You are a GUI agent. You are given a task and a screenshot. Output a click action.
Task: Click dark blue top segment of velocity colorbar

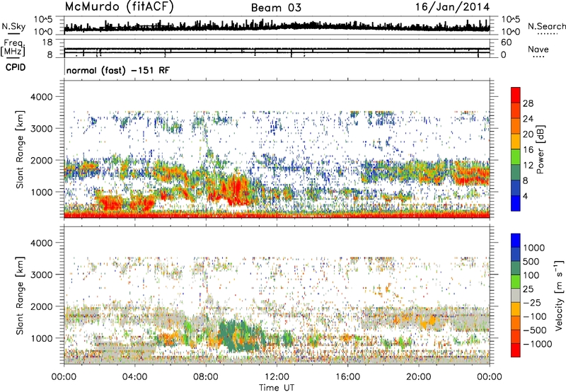coord(516,241)
